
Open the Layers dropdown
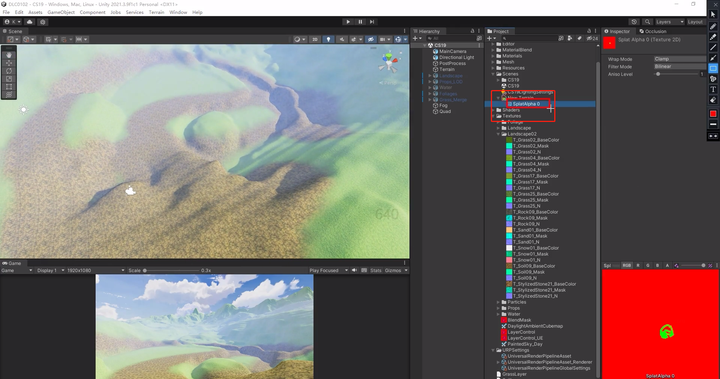click(x=669, y=22)
